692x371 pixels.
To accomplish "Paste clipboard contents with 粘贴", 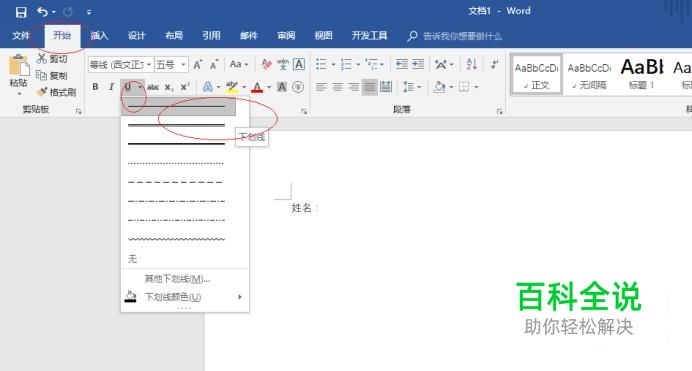I will pyautogui.click(x=19, y=75).
